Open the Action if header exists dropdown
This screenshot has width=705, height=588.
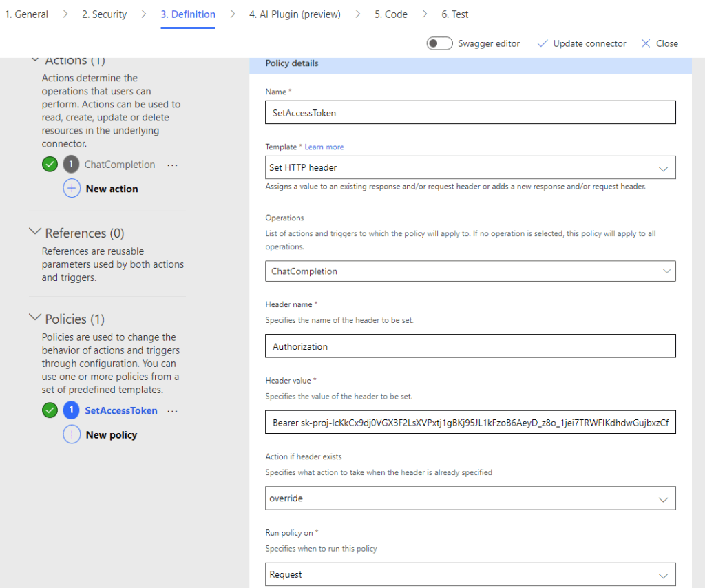[x=470, y=498]
